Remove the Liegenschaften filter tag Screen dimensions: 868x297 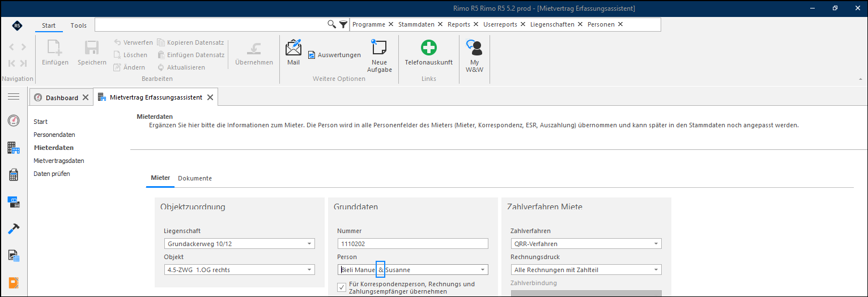point(580,24)
